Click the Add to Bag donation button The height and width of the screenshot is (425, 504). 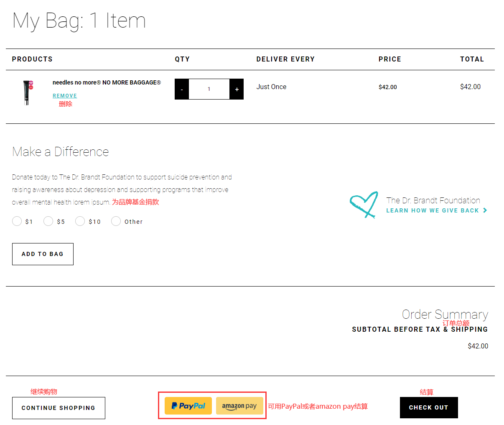[x=43, y=254]
